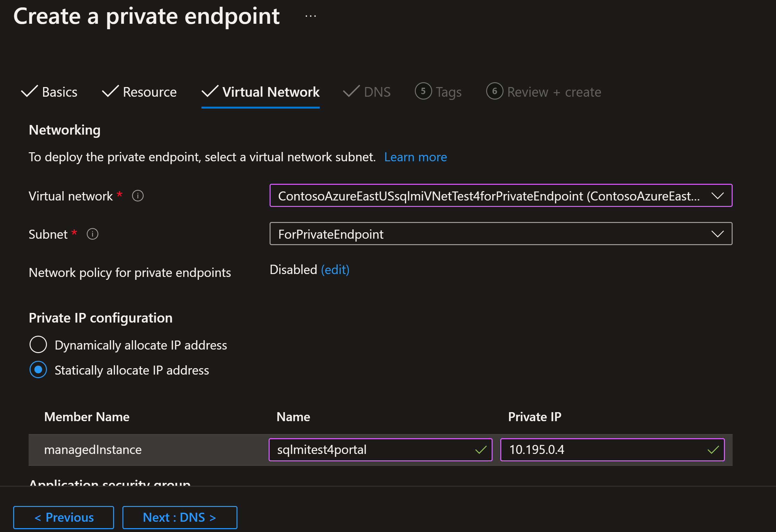Click the Subnet dropdown chevron arrow
This screenshot has height=532, width=776.
[x=717, y=234]
